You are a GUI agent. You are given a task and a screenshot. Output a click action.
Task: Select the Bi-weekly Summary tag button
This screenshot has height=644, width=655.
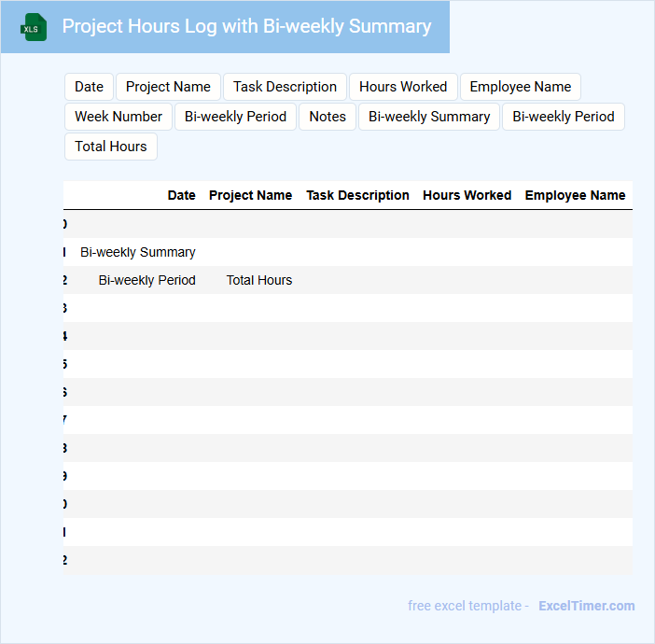(x=429, y=117)
